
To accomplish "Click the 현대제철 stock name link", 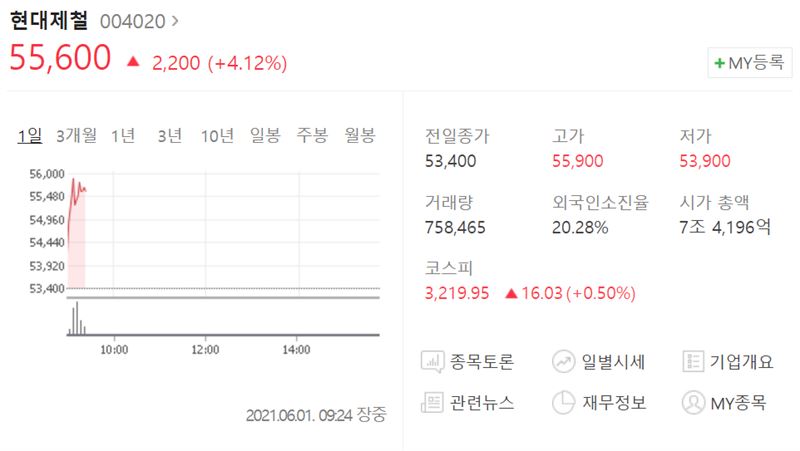I will pos(49,21).
